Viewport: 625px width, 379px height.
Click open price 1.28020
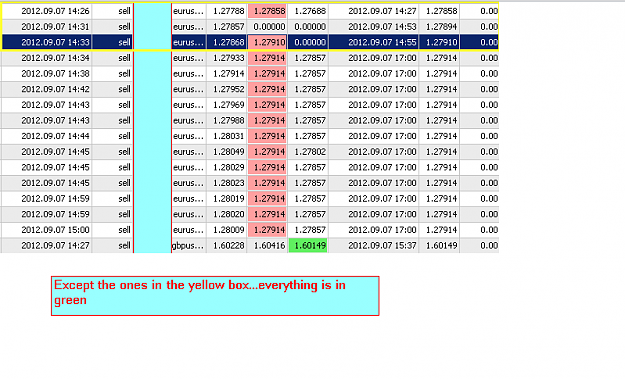click(228, 214)
